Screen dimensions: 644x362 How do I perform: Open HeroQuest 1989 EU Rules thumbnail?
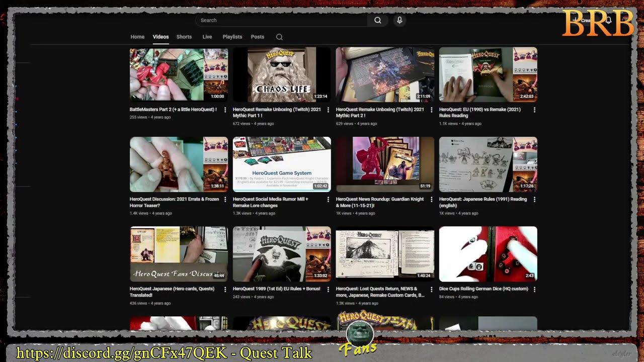coord(282,254)
